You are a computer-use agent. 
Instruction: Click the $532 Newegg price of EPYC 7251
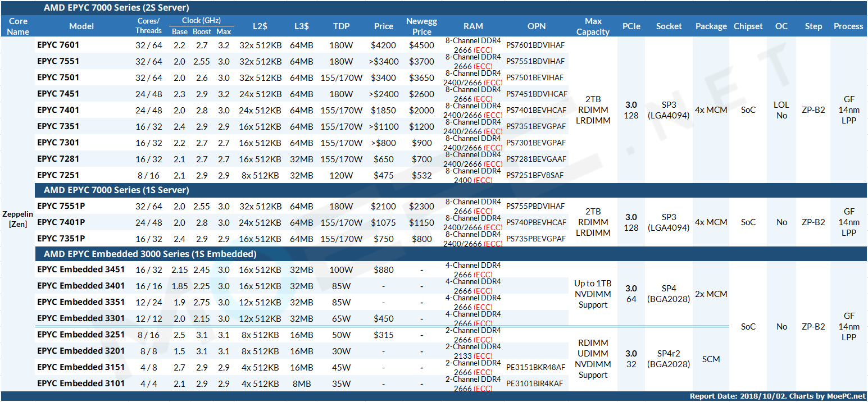(422, 176)
